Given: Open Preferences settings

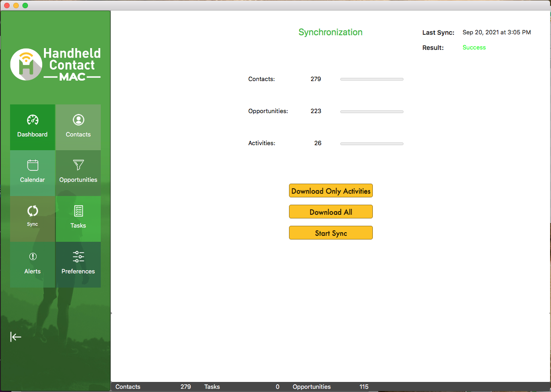Looking at the screenshot, I should click(78, 264).
